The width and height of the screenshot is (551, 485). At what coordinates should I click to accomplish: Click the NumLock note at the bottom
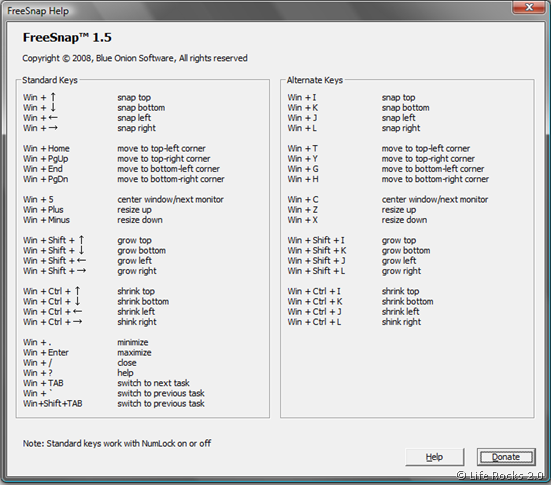point(117,444)
